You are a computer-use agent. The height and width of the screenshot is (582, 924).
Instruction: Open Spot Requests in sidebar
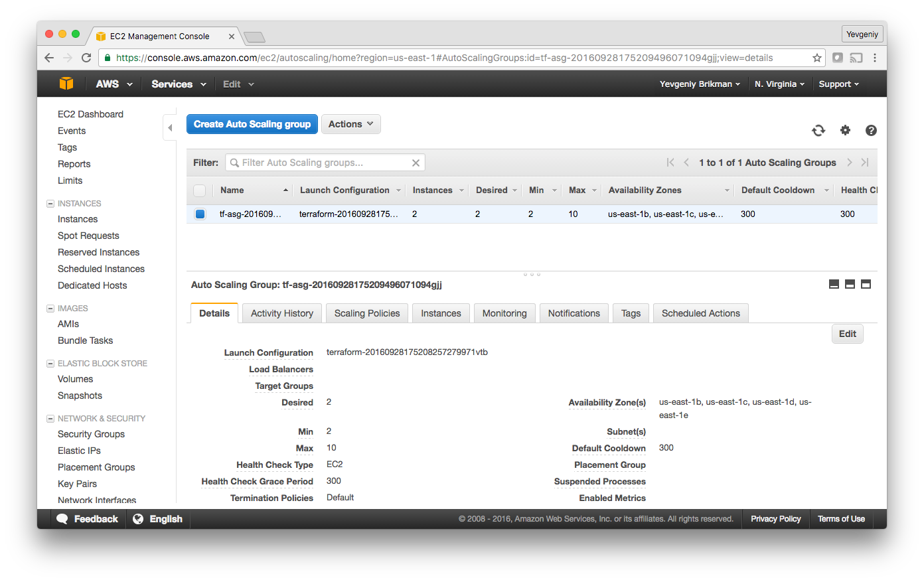pos(88,236)
